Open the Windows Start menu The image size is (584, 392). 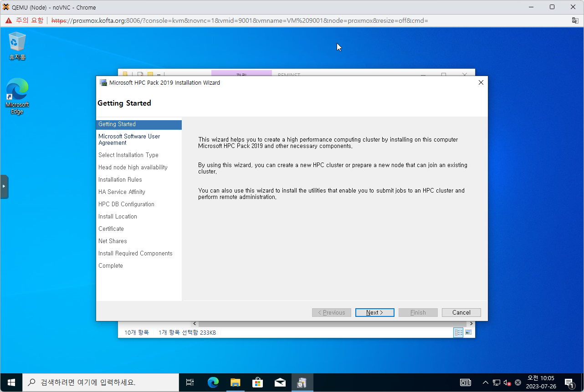tap(11, 382)
